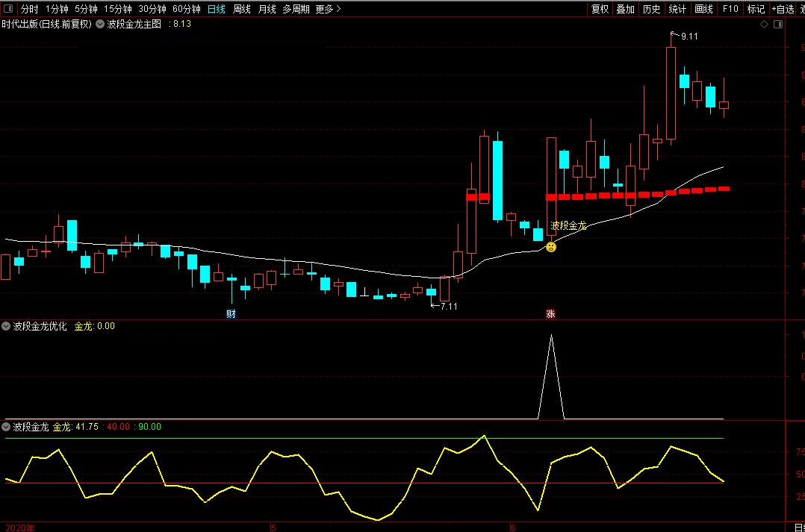Select the 30分钟 period

[152, 9]
